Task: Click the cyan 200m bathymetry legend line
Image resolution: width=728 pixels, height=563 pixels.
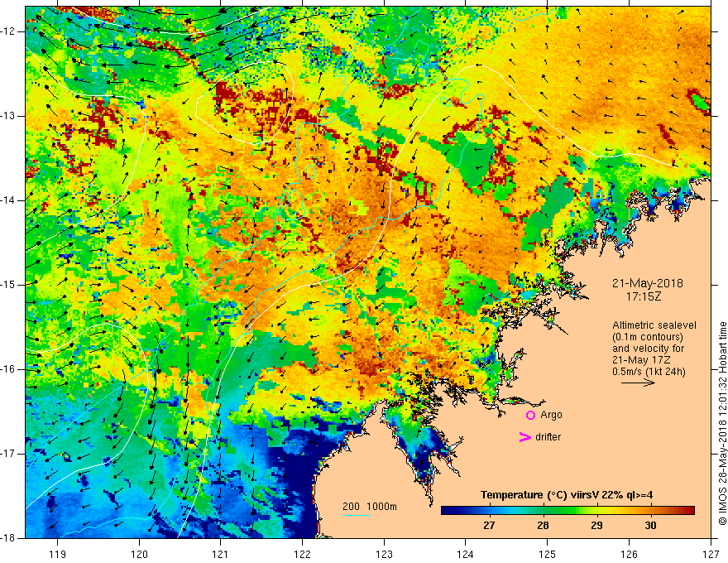Action: [356, 515]
